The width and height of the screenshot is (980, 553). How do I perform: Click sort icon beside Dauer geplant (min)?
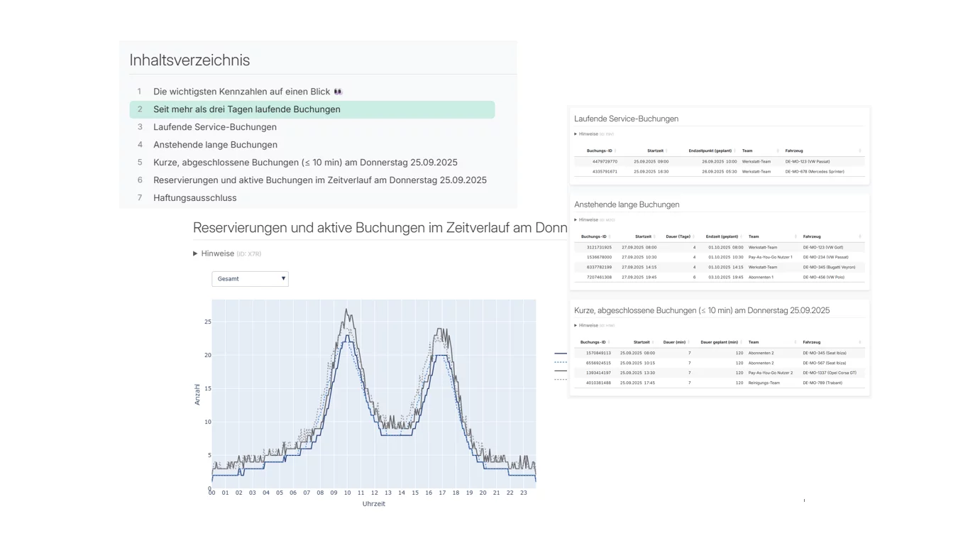tap(742, 343)
